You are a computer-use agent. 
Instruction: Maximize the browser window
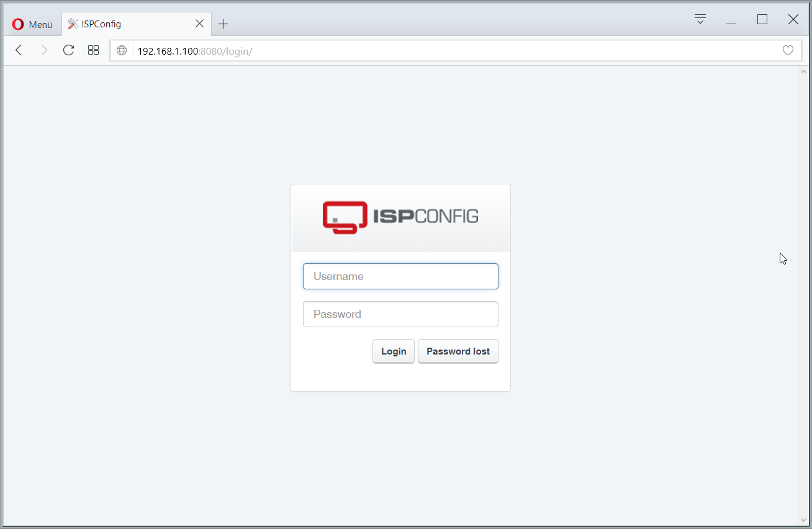[x=762, y=20]
